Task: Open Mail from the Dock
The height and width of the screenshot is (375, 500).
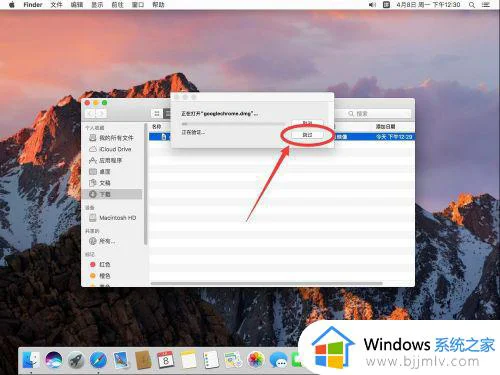Action: click(121, 360)
